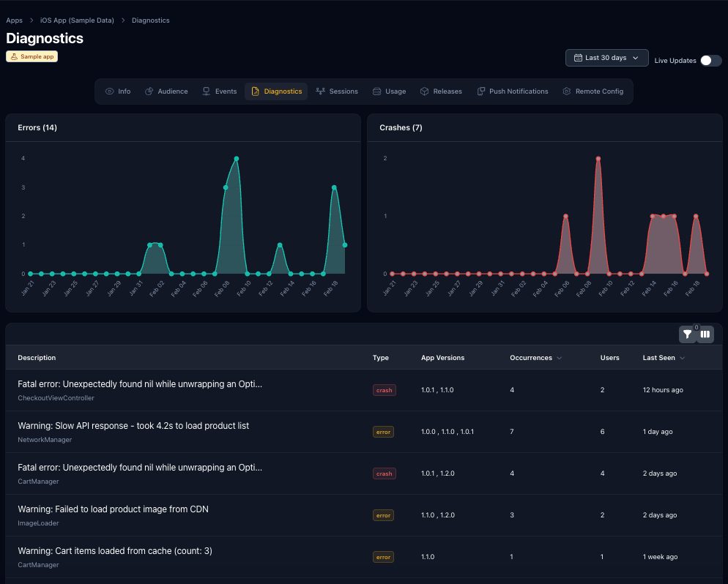
Task: Click the filter funnel icon
Action: point(687,334)
